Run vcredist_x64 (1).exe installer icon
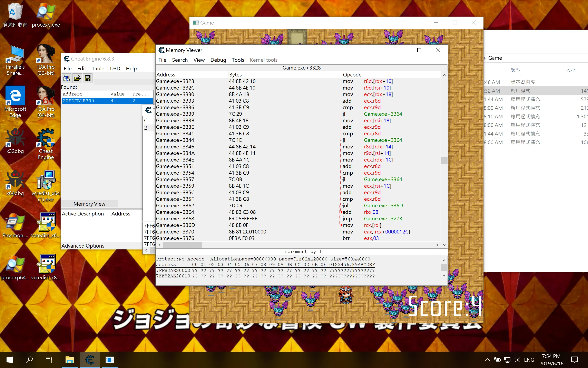This screenshot has width=588, height=368. (46, 186)
